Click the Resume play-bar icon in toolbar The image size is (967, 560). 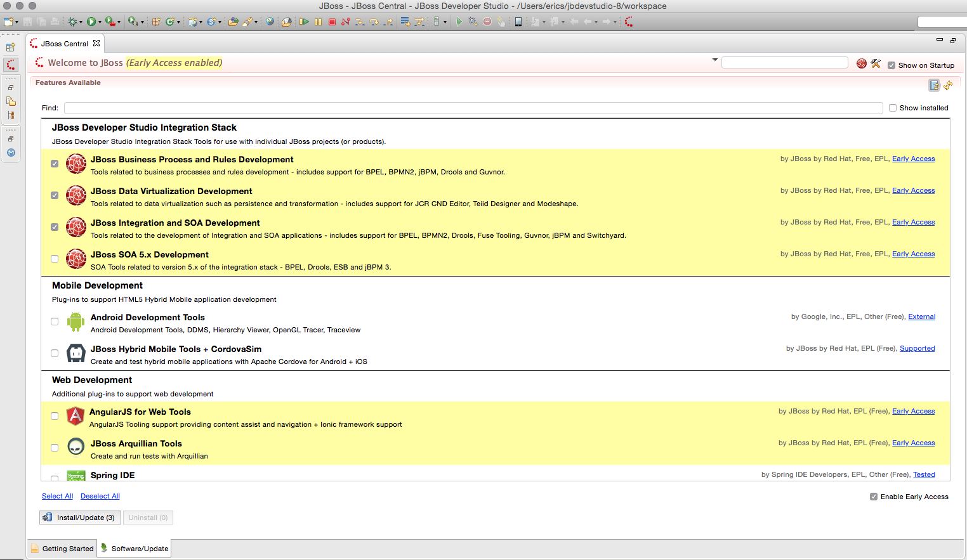tap(304, 22)
